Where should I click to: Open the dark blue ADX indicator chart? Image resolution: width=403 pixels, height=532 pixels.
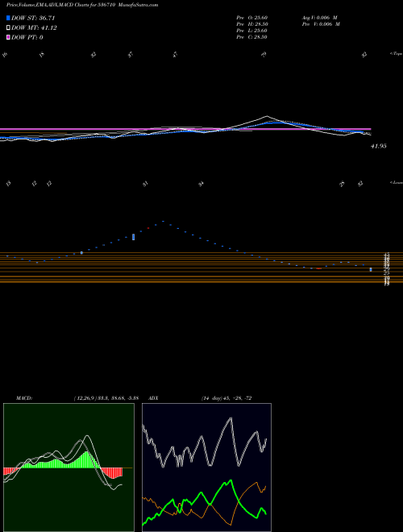coord(206,468)
